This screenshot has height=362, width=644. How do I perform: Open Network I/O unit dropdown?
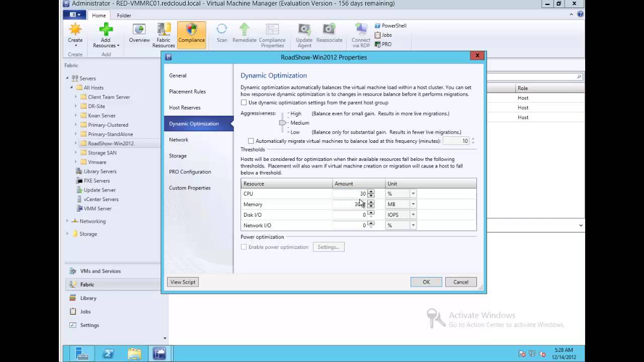pyautogui.click(x=413, y=225)
